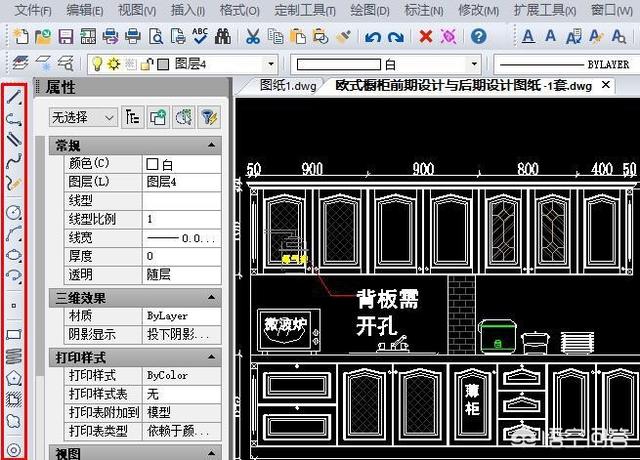This screenshot has height=460, width=640.
Task: Collapse the 打印样式 section
Action: tap(211, 357)
